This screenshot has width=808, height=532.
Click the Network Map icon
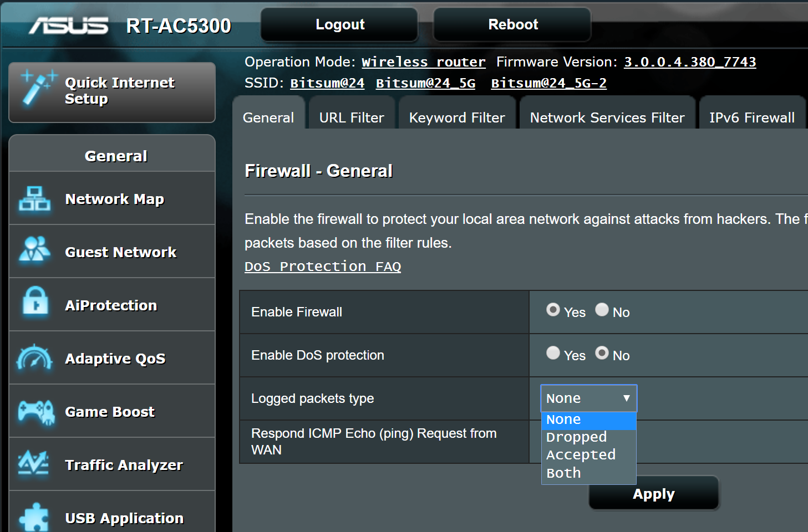click(x=34, y=198)
